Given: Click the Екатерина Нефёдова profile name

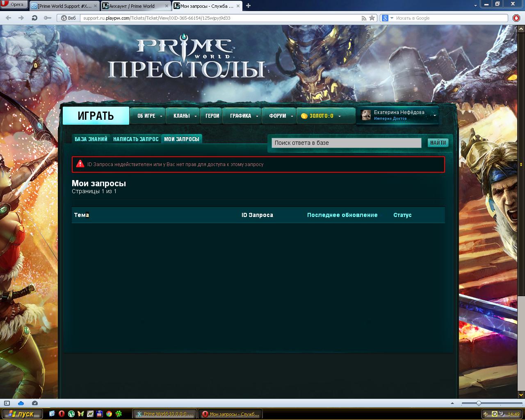Looking at the screenshot, I should (399, 112).
